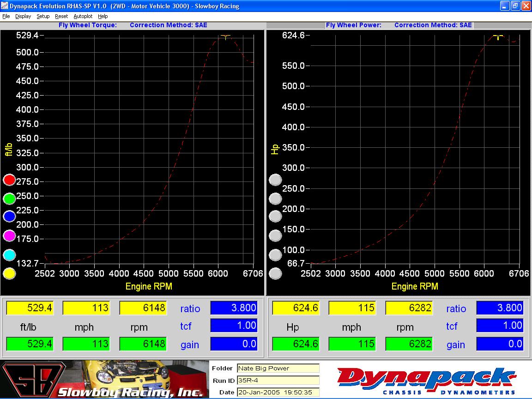Select the green 115 mph field
Viewport: 532px width, 399px height.
(x=352, y=344)
